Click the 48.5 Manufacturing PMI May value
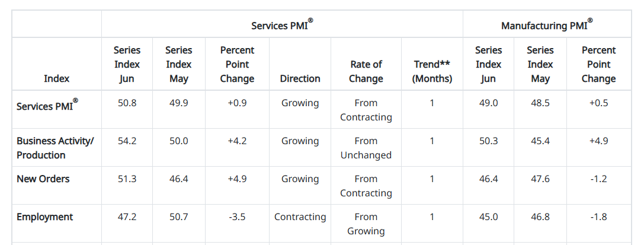This screenshot has width=644, height=245. coord(540,103)
